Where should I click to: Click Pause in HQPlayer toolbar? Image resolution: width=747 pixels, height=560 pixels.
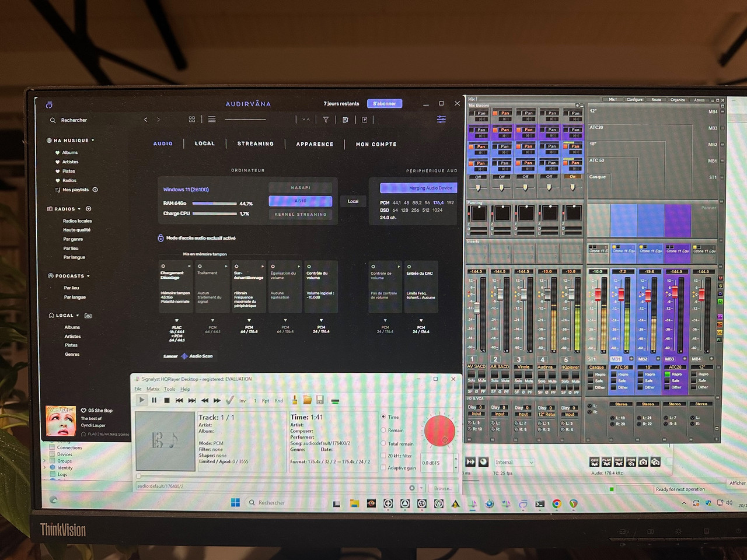tap(154, 400)
